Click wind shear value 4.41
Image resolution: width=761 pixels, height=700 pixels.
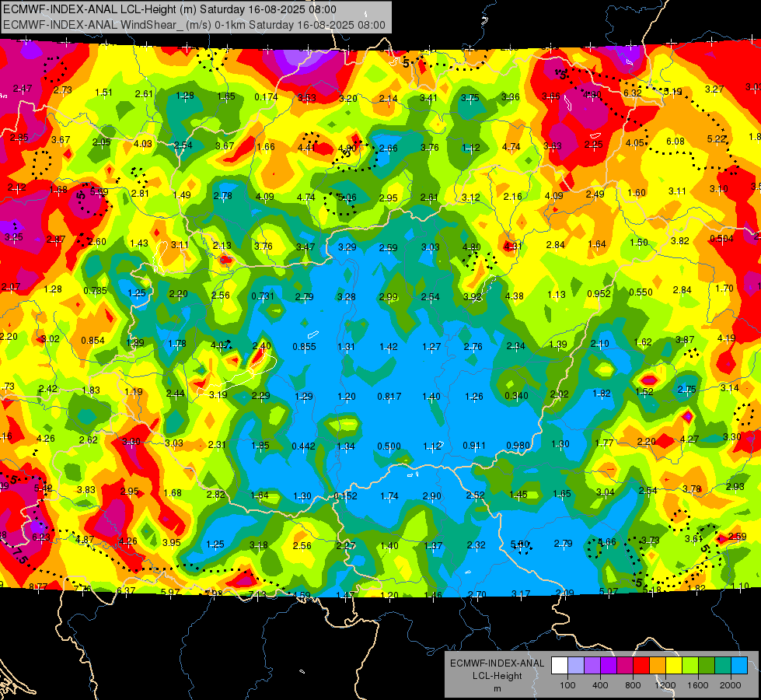tap(306, 147)
